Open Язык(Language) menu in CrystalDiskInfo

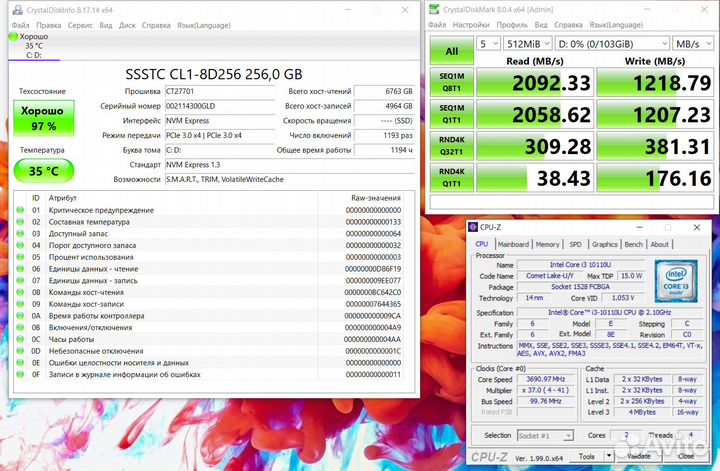pos(204,25)
